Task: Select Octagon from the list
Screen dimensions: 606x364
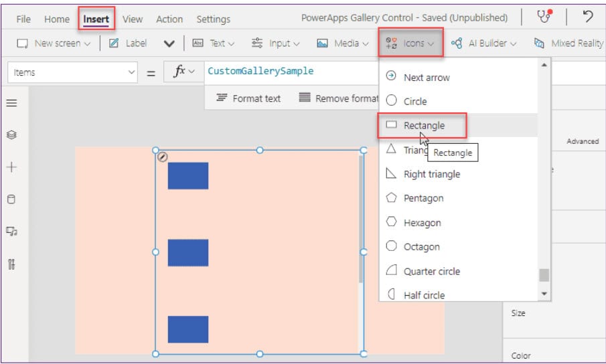Action: (459, 247)
